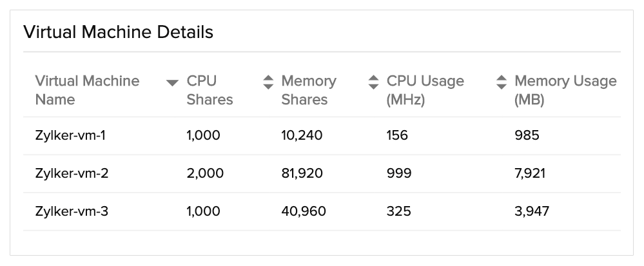Screen dimensions: 644x266
Task: Open Zylker-vm-2 virtual machine
Action: (x=72, y=173)
